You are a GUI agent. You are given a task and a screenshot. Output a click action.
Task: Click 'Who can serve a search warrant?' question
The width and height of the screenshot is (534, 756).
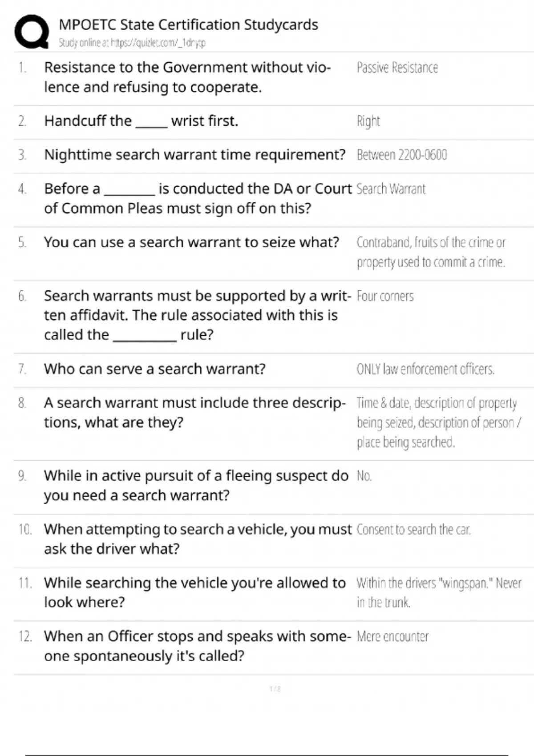click(x=154, y=369)
